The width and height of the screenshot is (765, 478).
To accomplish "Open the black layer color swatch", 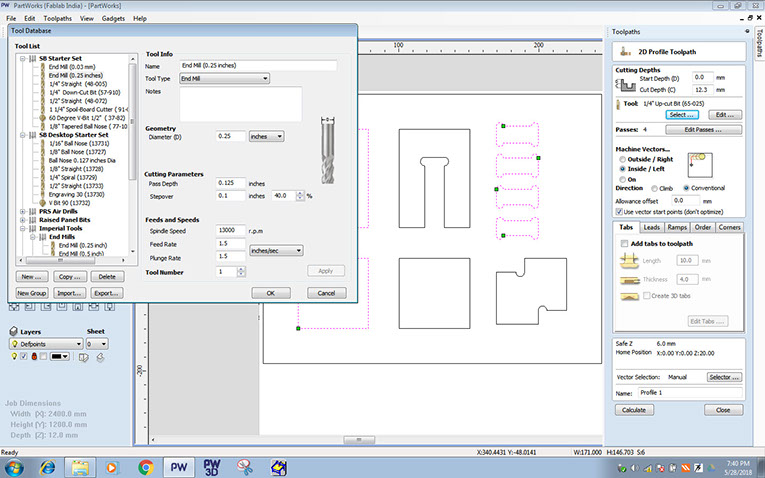I will click(60, 357).
